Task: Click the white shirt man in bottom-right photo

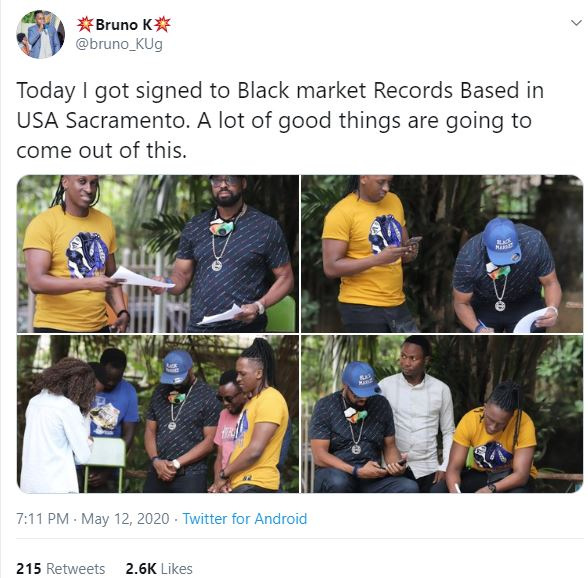Action: click(418, 409)
